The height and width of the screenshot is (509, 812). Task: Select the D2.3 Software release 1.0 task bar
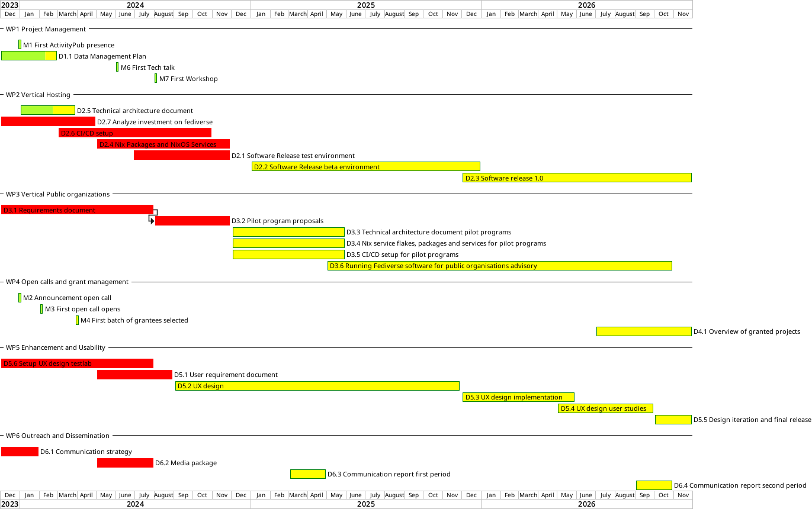click(x=576, y=178)
